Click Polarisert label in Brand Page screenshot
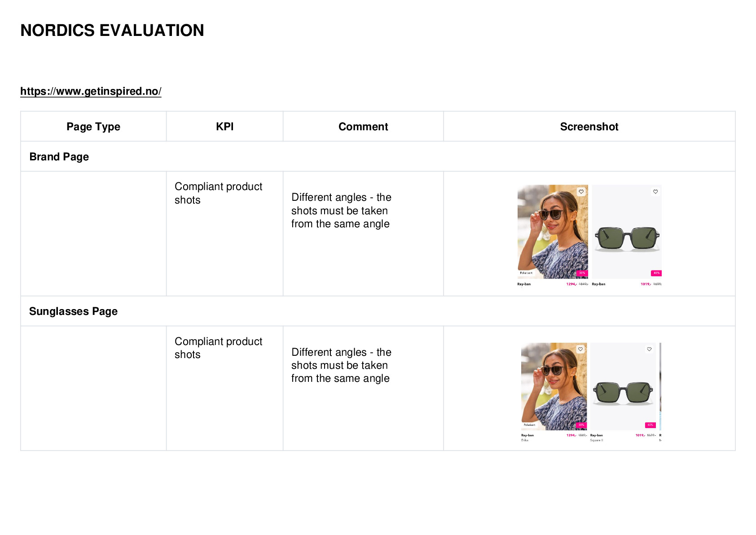The image size is (756, 535). coord(526,273)
